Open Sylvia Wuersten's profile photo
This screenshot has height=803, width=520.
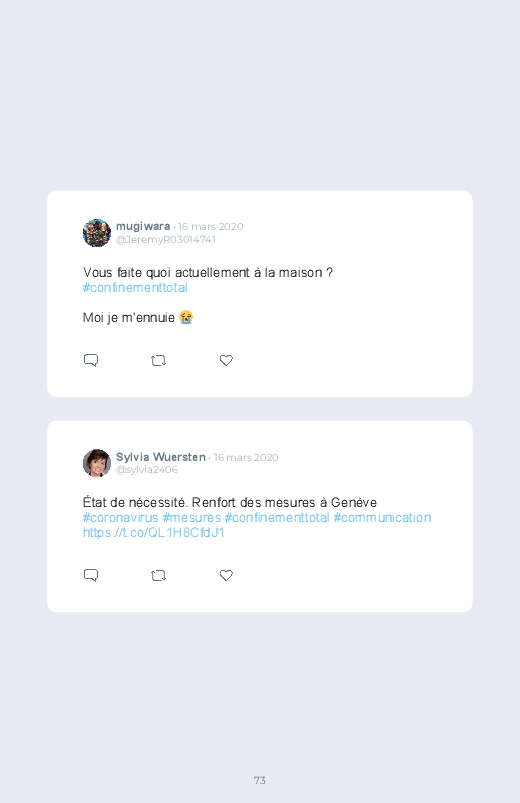coord(97,463)
